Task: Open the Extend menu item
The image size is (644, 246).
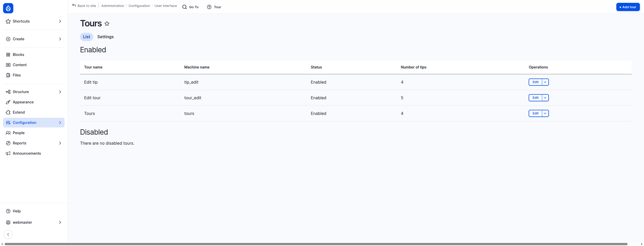Action: [34, 112]
